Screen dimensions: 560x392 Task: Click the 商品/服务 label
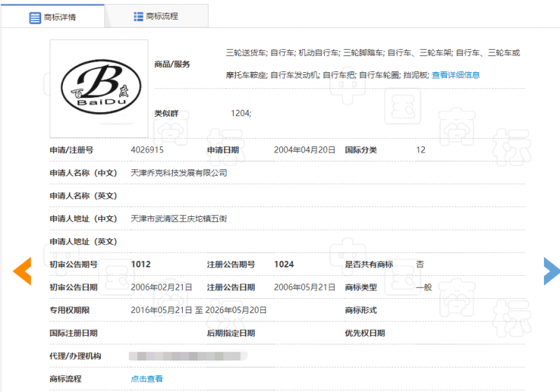(172, 64)
